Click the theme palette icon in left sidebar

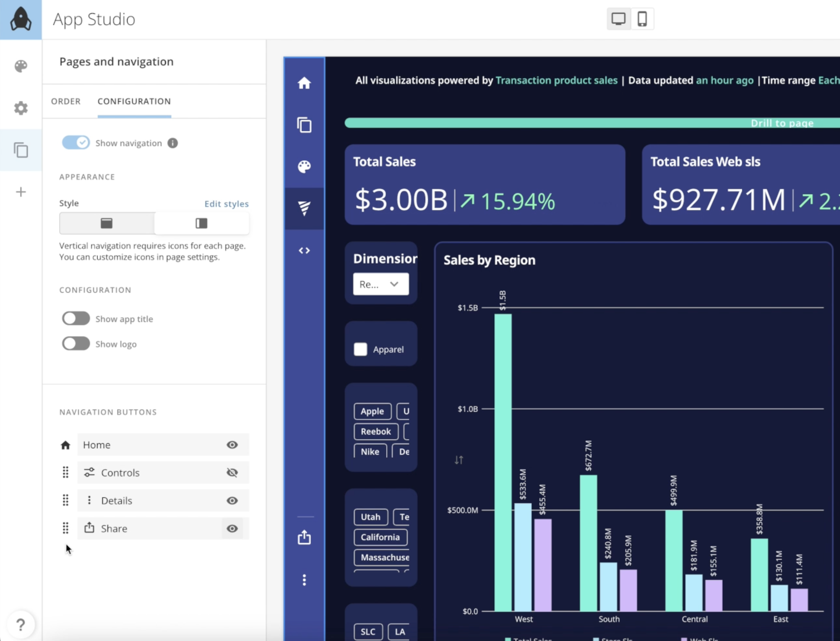[21, 66]
